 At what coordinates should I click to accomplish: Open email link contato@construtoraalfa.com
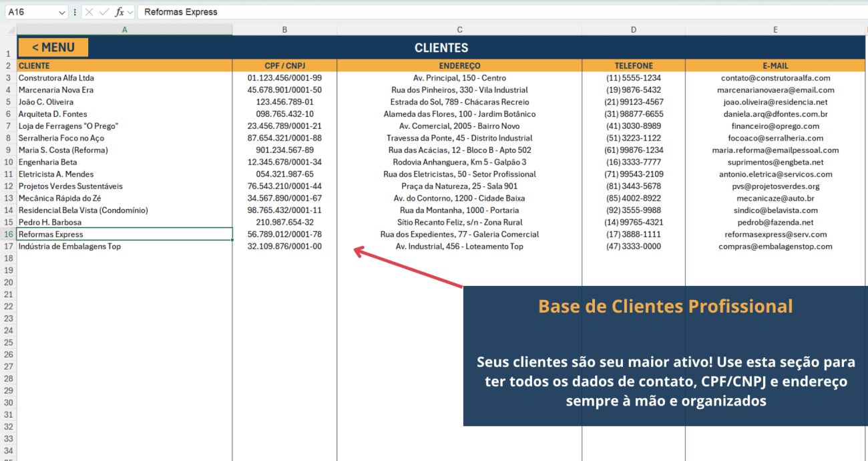[x=775, y=78]
